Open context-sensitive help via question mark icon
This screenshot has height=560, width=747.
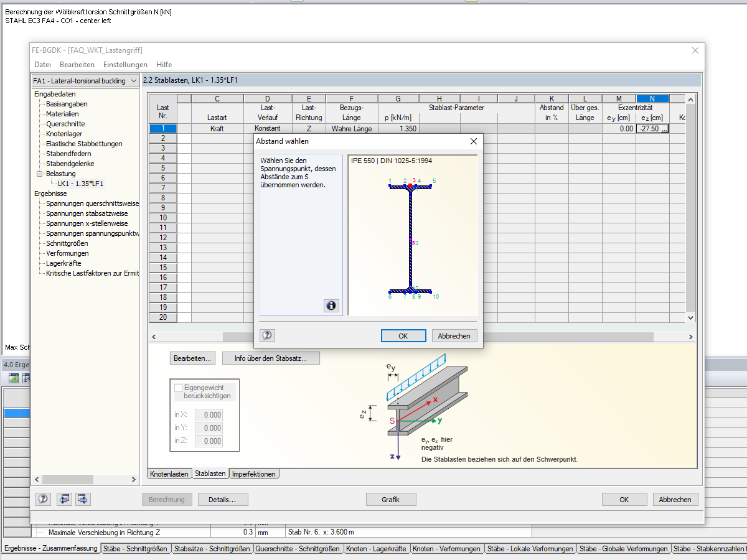(x=42, y=498)
